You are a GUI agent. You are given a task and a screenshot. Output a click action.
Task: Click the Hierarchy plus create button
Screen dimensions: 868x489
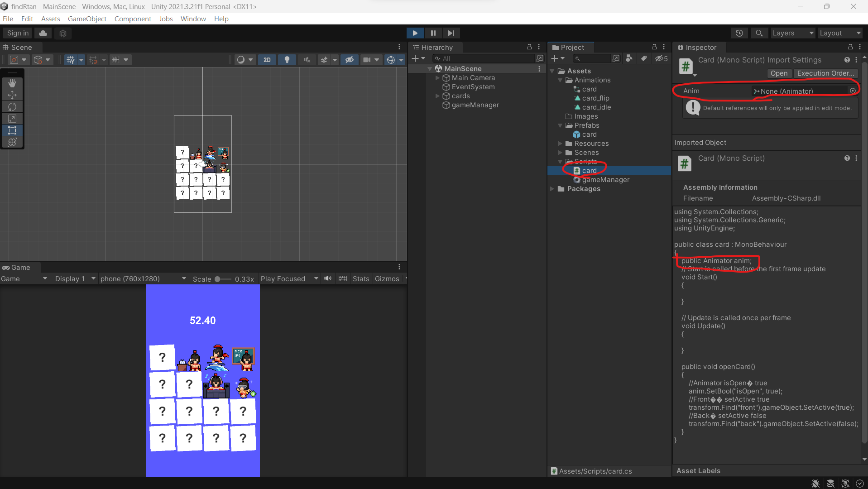click(418, 58)
